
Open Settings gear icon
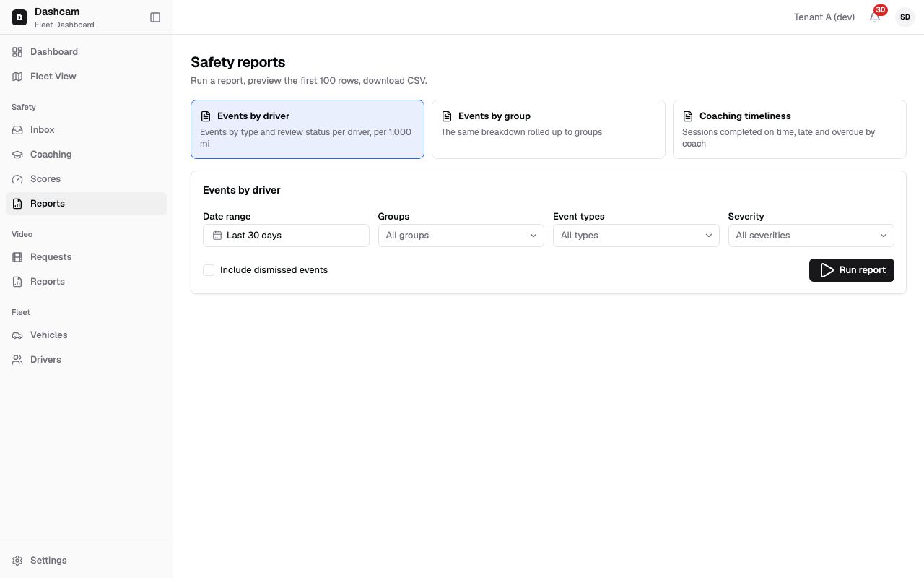(17, 561)
